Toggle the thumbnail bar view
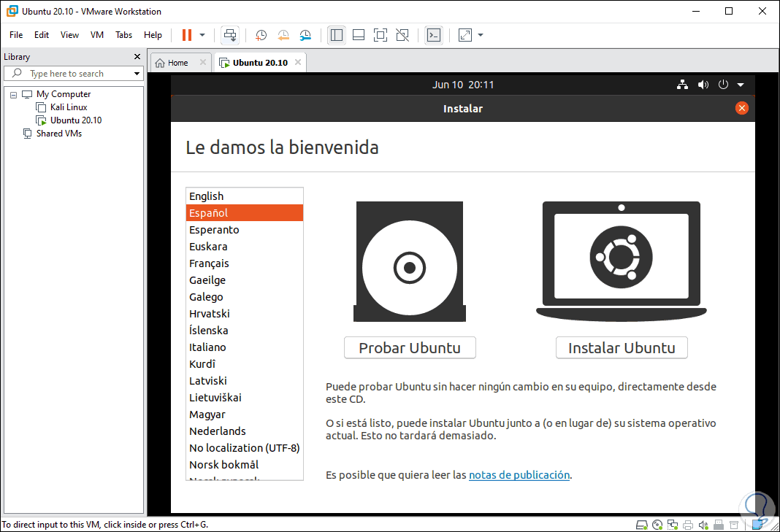This screenshot has height=532, width=780. [359, 35]
